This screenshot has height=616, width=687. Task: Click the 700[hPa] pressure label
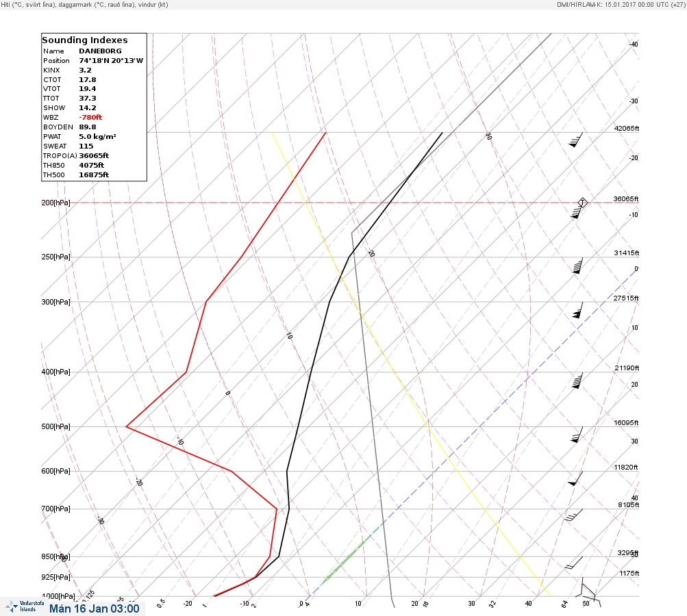pyautogui.click(x=55, y=509)
